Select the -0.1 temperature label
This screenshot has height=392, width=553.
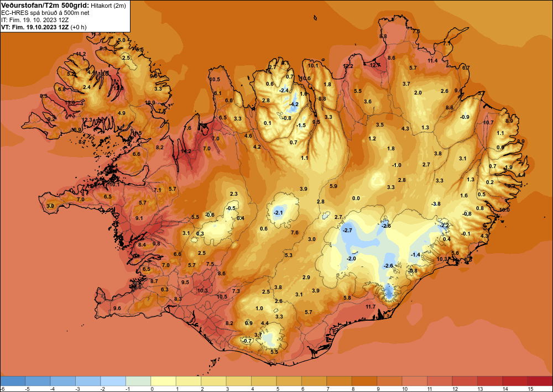pos(466,234)
